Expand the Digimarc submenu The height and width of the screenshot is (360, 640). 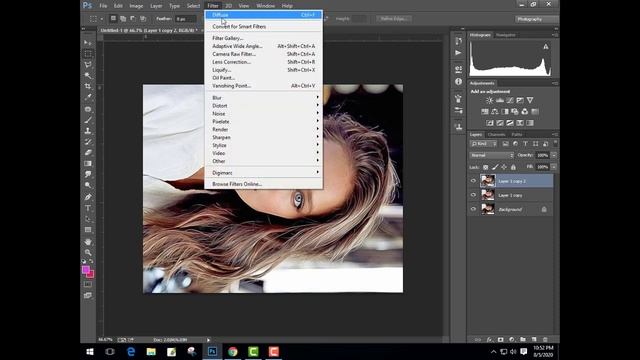pos(264,173)
